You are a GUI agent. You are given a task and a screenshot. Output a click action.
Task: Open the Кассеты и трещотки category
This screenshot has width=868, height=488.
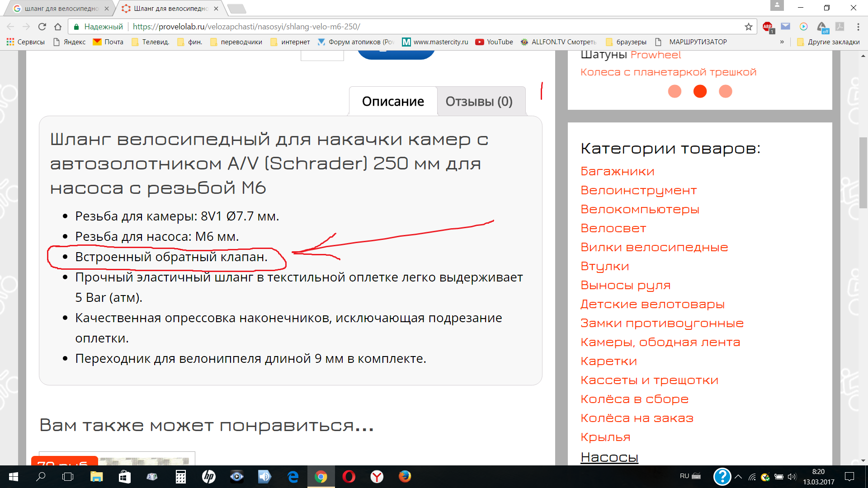[x=649, y=380]
